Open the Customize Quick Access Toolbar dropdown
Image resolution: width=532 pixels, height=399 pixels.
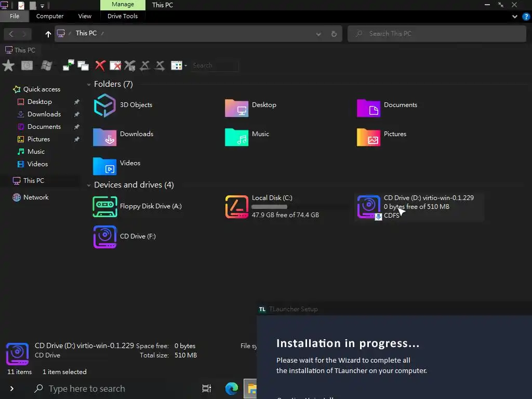pos(43,5)
